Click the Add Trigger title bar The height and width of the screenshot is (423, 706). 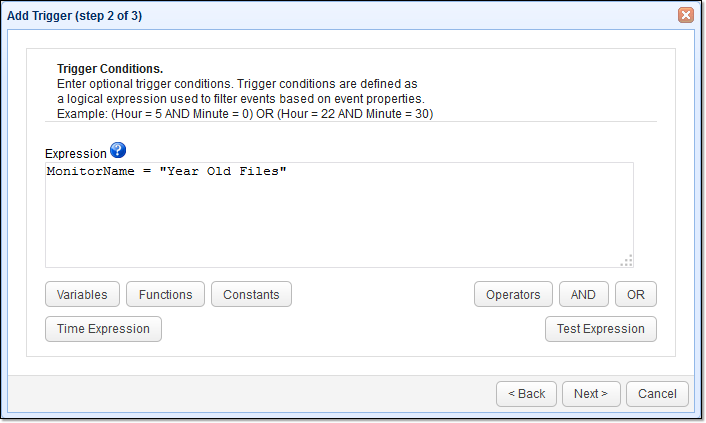pyautogui.click(x=300, y=15)
